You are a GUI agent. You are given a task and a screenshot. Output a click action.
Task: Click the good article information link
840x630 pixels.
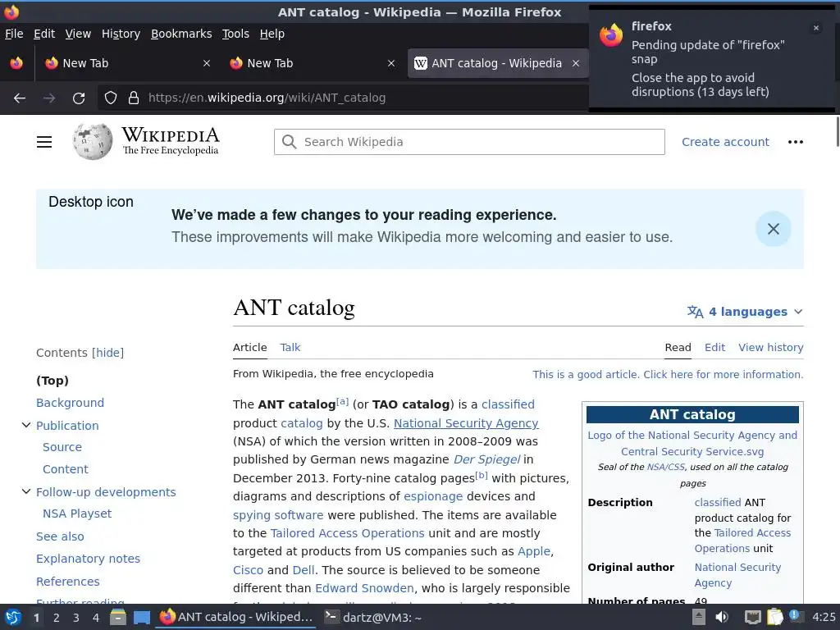pyautogui.click(x=668, y=374)
